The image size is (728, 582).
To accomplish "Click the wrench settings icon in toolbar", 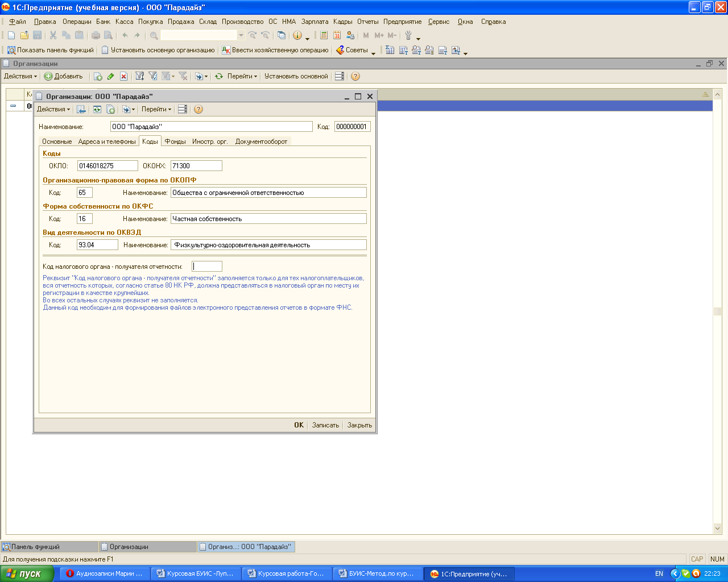I will pyautogui.click(x=408, y=35).
